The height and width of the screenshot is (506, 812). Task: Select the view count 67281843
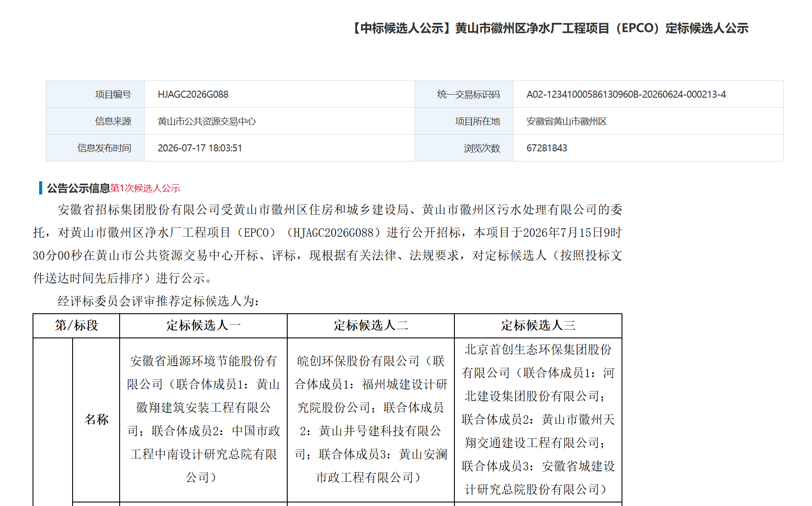(547, 148)
